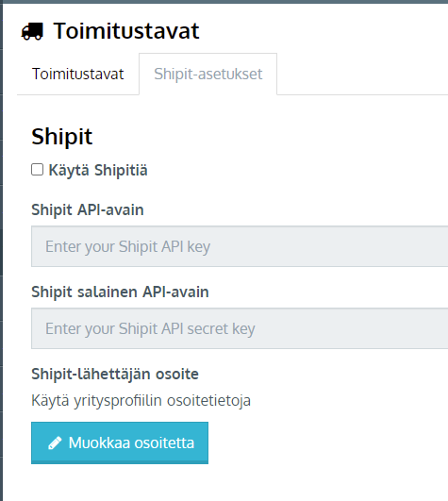
Task: Open the Muokkaa osoitetta address editor button
Action: tap(120, 443)
